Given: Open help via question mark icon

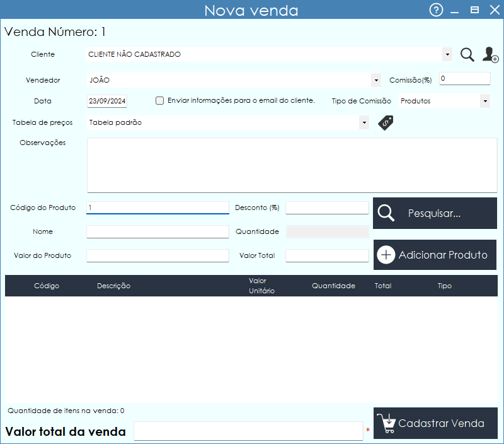Looking at the screenshot, I should pyautogui.click(x=436, y=10).
